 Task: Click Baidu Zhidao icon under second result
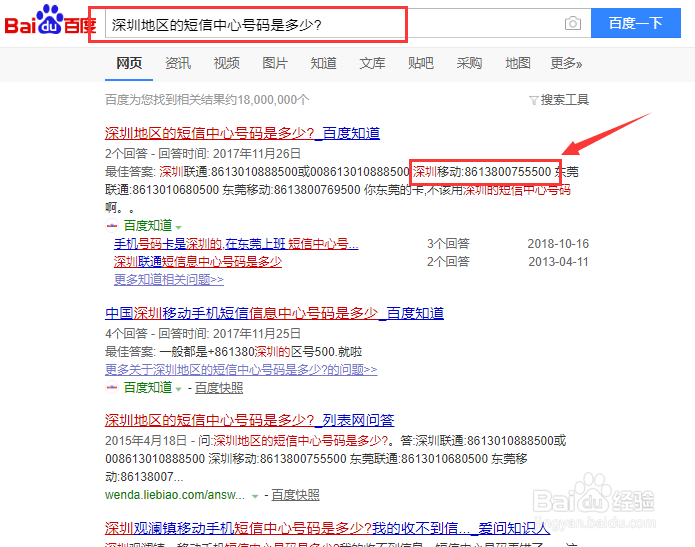112,387
